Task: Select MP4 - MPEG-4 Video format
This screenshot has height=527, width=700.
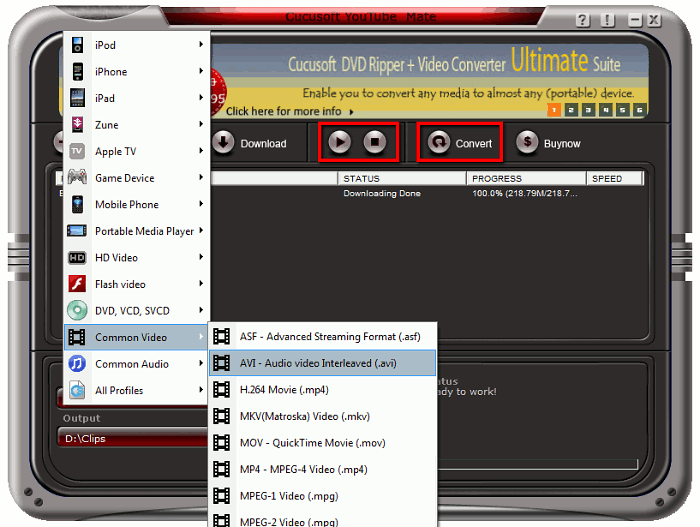Action: 322,469
